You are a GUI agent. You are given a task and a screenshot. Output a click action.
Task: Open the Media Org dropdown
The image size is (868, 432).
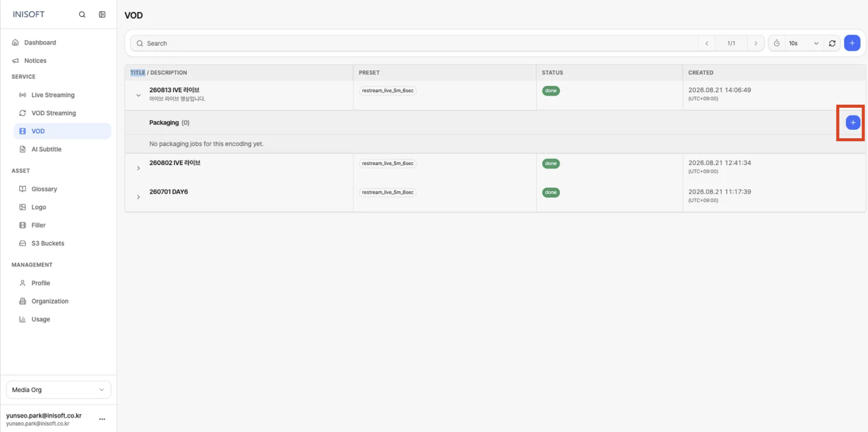click(59, 390)
